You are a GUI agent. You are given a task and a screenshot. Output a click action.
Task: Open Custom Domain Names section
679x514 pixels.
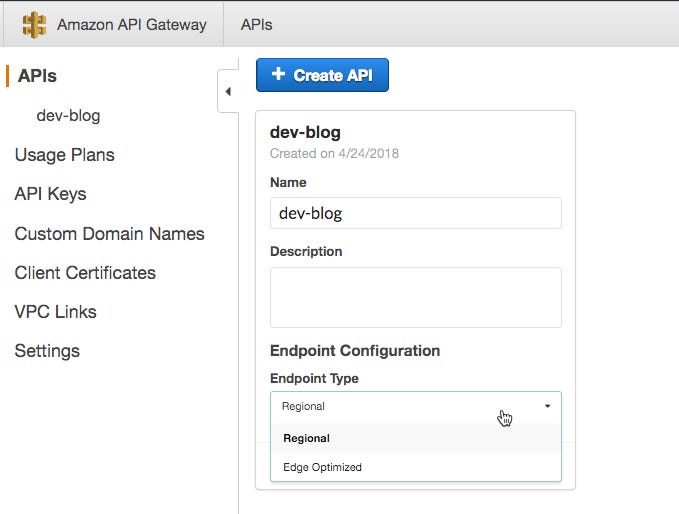[x=110, y=234]
